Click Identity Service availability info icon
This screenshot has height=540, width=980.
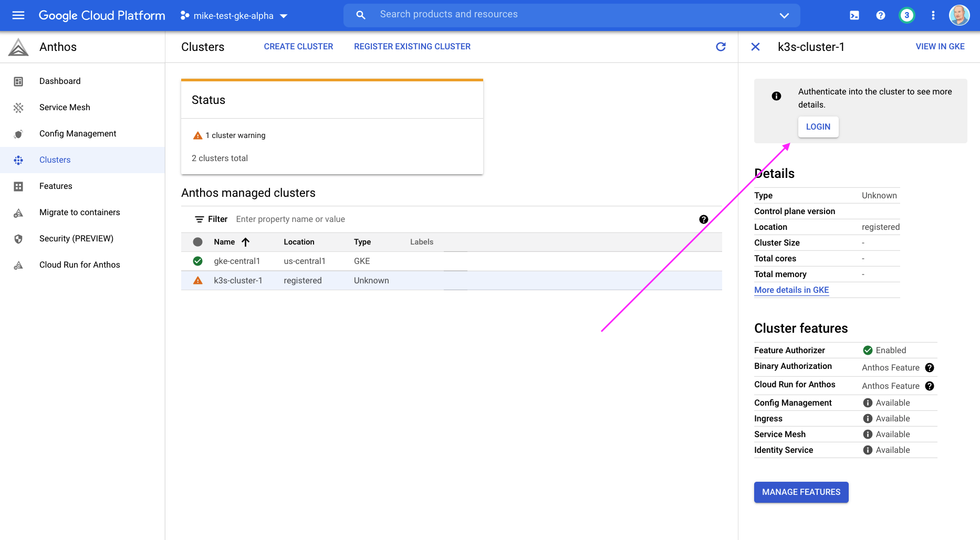[868, 450]
